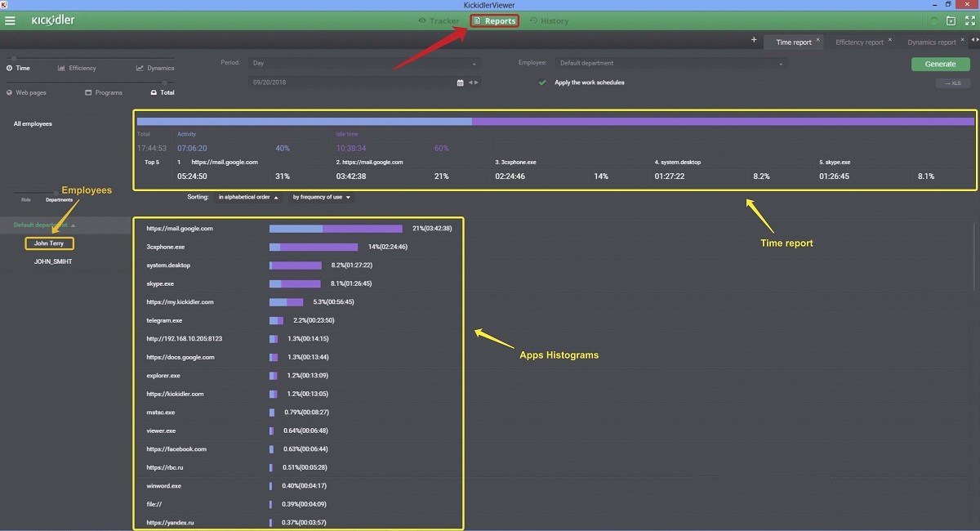This screenshot has width=980, height=531.
Task: Click the http://192.168.10.205:8123 row
Action: tap(298, 339)
